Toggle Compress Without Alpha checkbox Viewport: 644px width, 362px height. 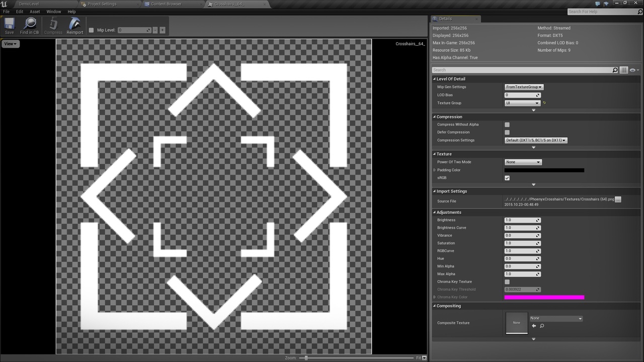coord(507,125)
